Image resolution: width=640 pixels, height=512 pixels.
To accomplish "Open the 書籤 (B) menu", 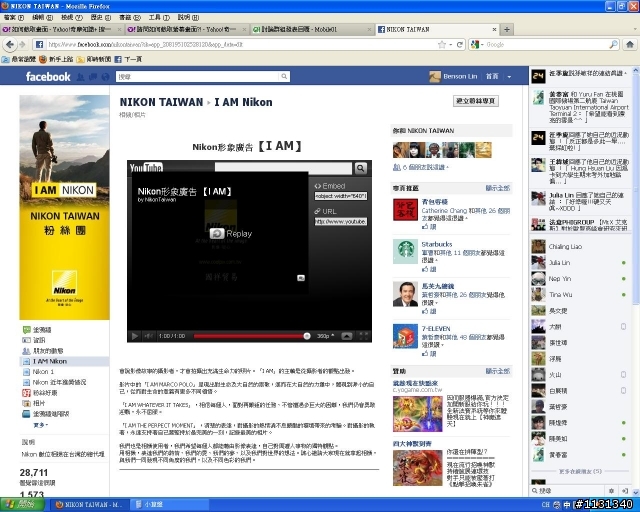I will 130,18.
